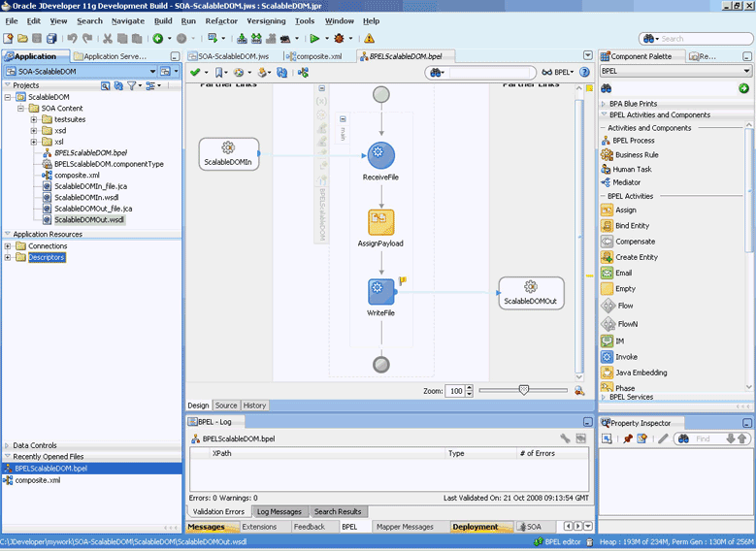756x551 pixels.
Task: Select the ScalableDOMOut partner link
Action: coord(530,293)
